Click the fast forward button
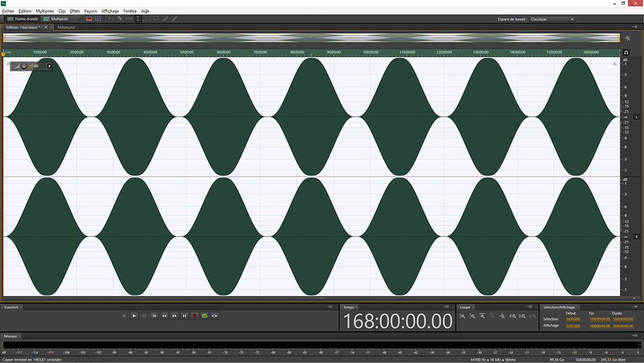644x363 pixels. pyautogui.click(x=174, y=316)
